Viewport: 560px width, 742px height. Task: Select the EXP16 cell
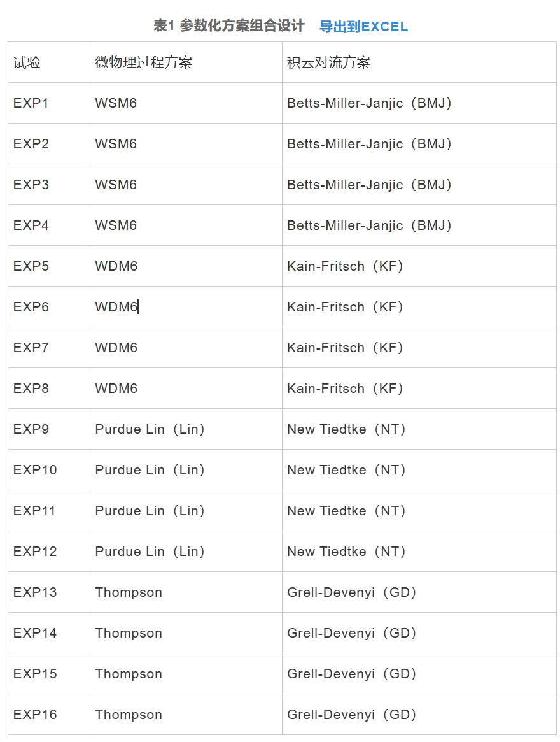click(35, 715)
